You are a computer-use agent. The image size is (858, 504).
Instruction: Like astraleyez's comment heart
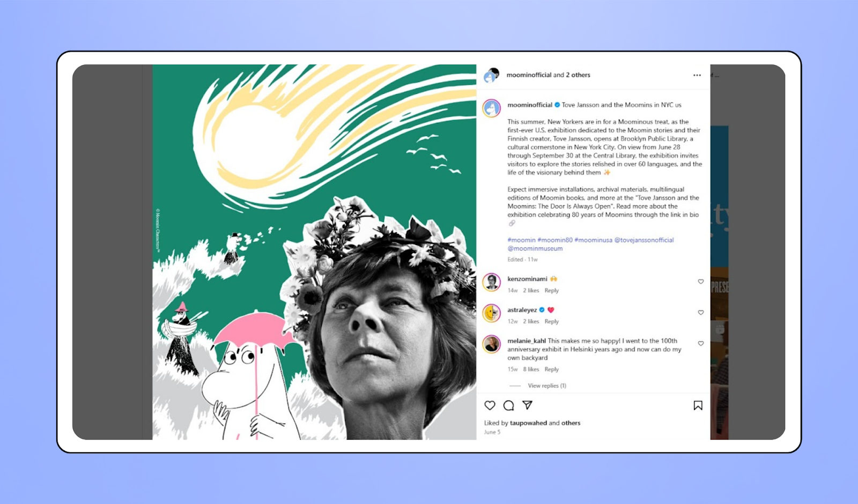[700, 313]
